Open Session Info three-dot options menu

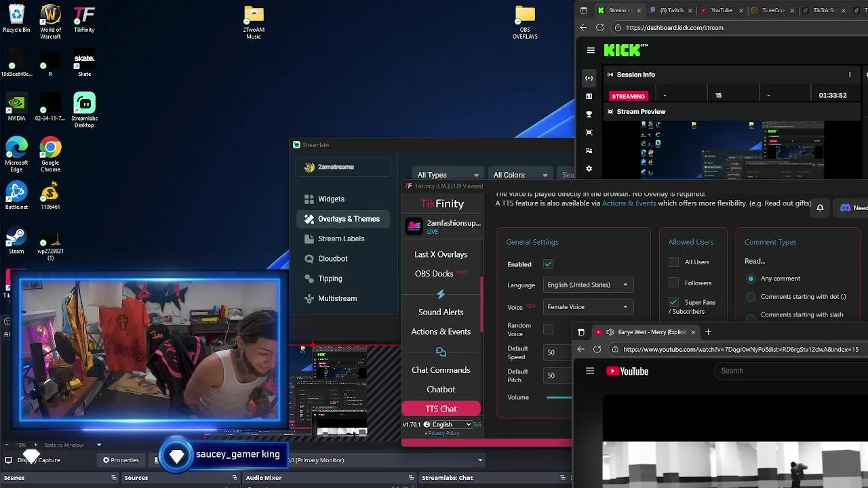click(850, 75)
